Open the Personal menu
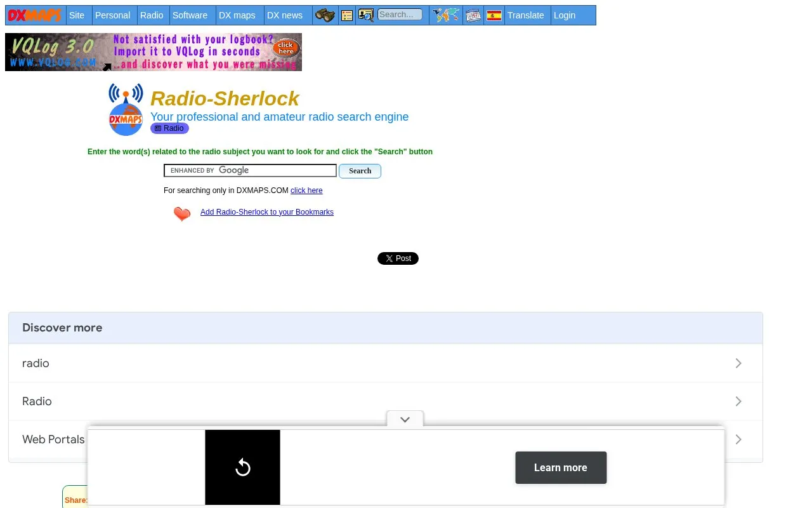 coord(113,15)
